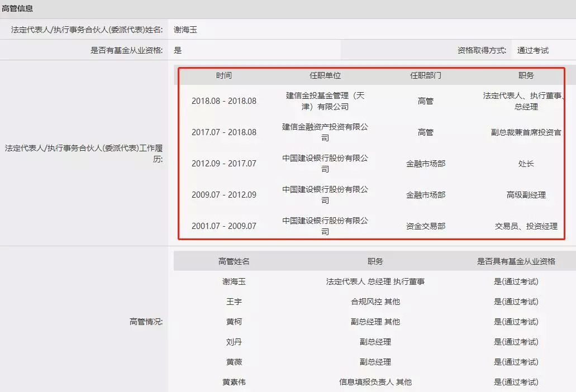Click the 通过考试 qualification method value
Viewport: 576px width, 392px height.
[532, 50]
